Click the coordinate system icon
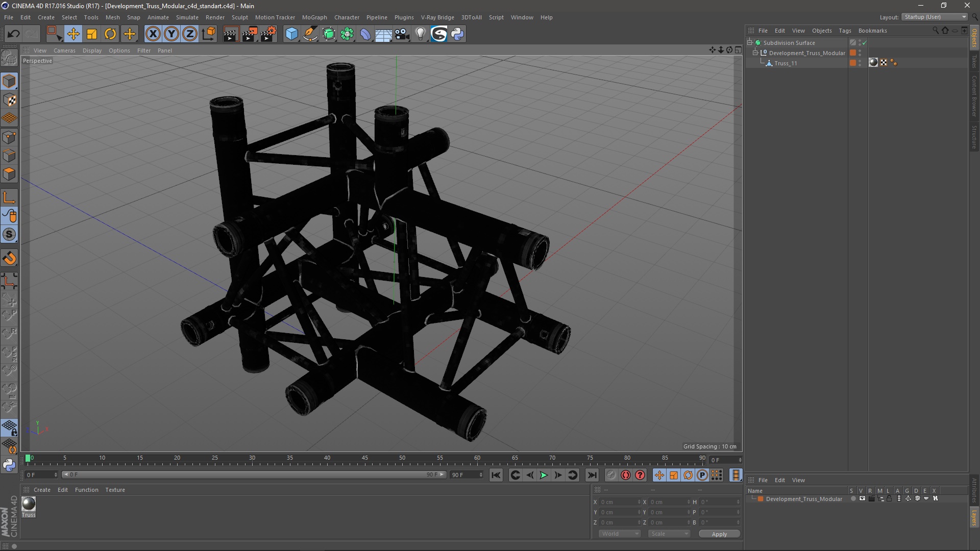This screenshot has width=980, height=551. coord(209,34)
